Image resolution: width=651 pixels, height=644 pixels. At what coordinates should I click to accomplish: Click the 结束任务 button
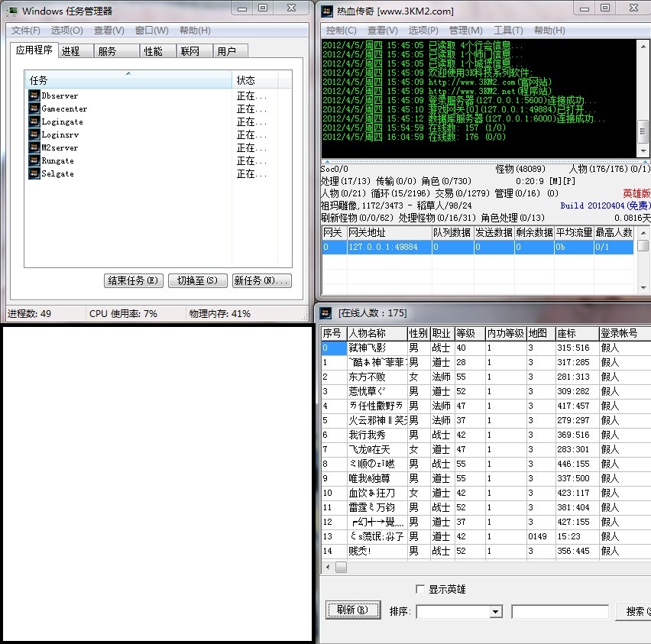pos(133,280)
